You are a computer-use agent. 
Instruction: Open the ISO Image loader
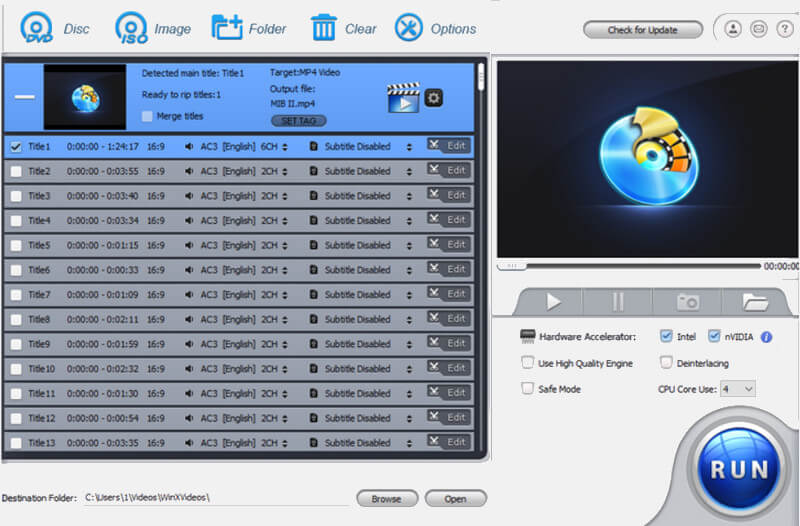pos(131,27)
